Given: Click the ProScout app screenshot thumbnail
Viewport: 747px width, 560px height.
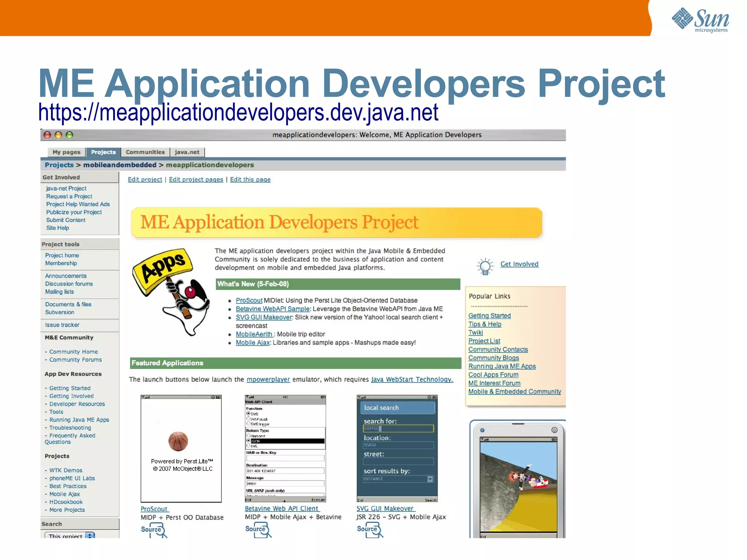Looking at the screenshot, I should click(x=181, y=449).
